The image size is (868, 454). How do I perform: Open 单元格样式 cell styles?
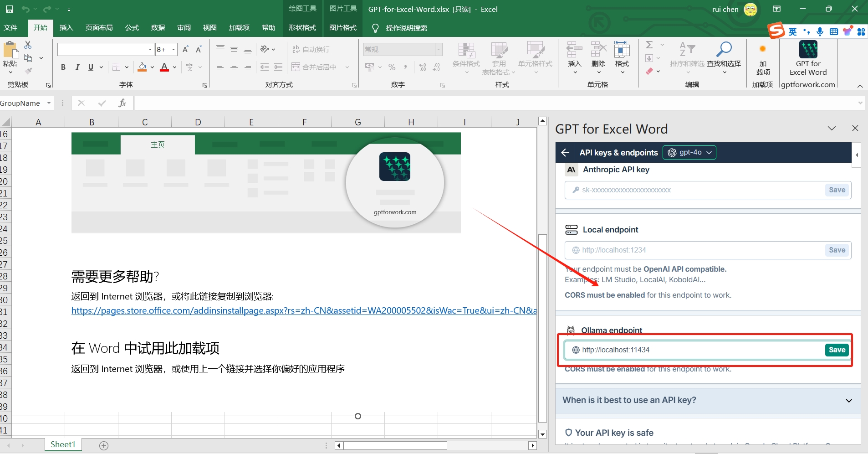(535, 58)
